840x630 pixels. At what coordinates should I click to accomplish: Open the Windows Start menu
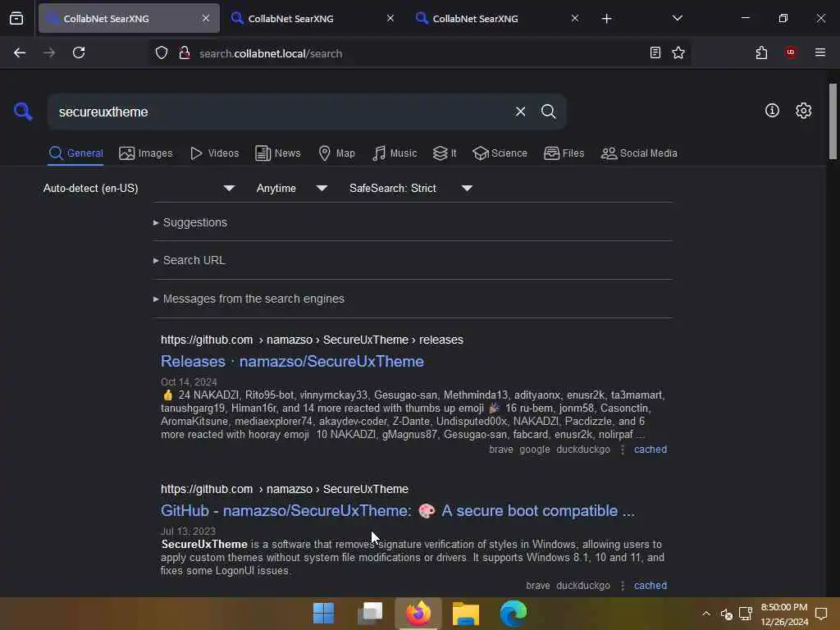pos(323,614)
